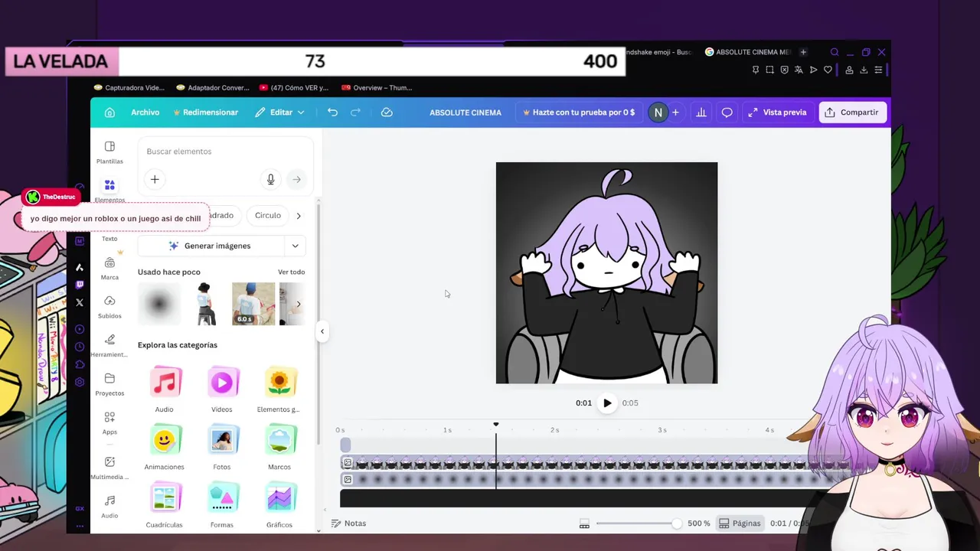This screenshot has width=980, height=551.
Task: Open the Elementos sidebar tab
Action: (109, 190)
